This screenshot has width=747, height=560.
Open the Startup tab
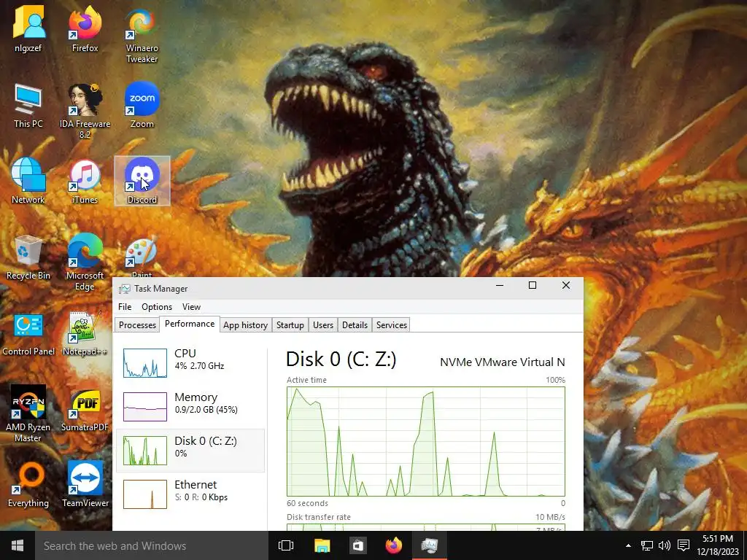290,324
